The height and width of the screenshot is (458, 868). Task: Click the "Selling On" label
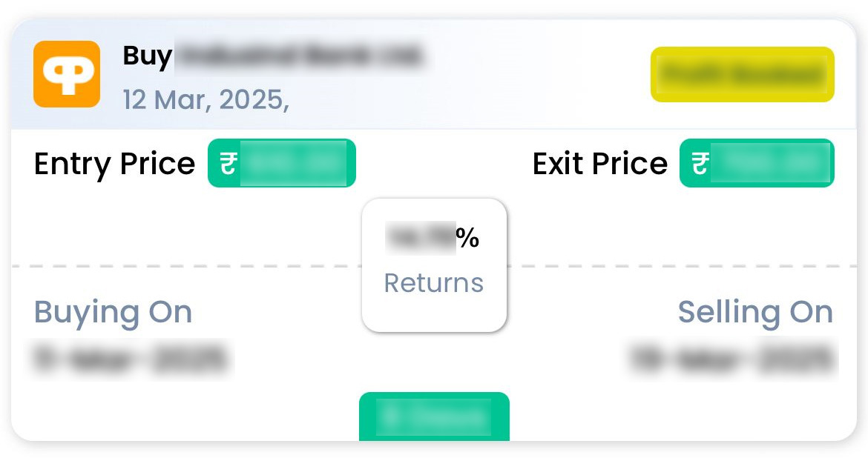755,313
